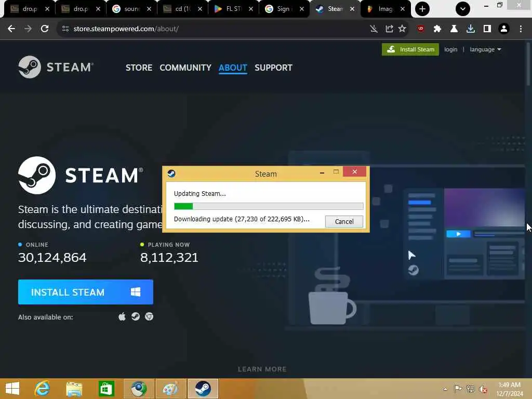Click the address bar URL field
The height and width of the screenshot is (399, 532).
coord(217,29)
